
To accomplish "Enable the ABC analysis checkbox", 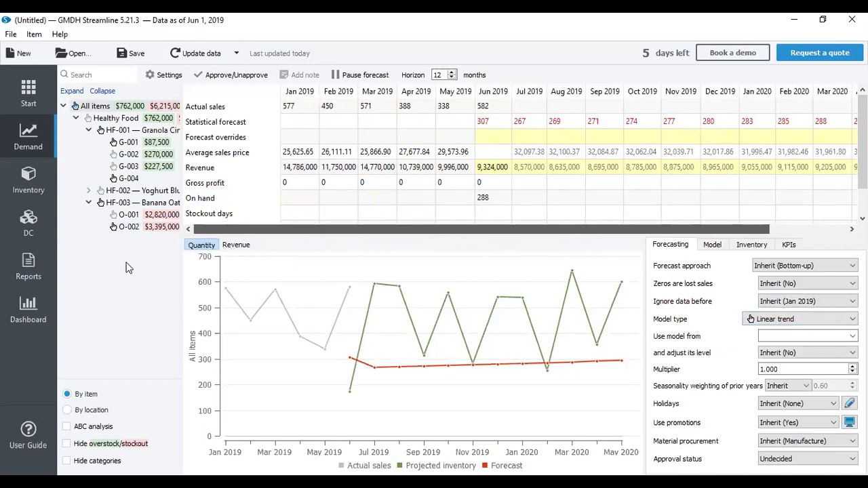I will pyautogui.click(x=67, y=426).
